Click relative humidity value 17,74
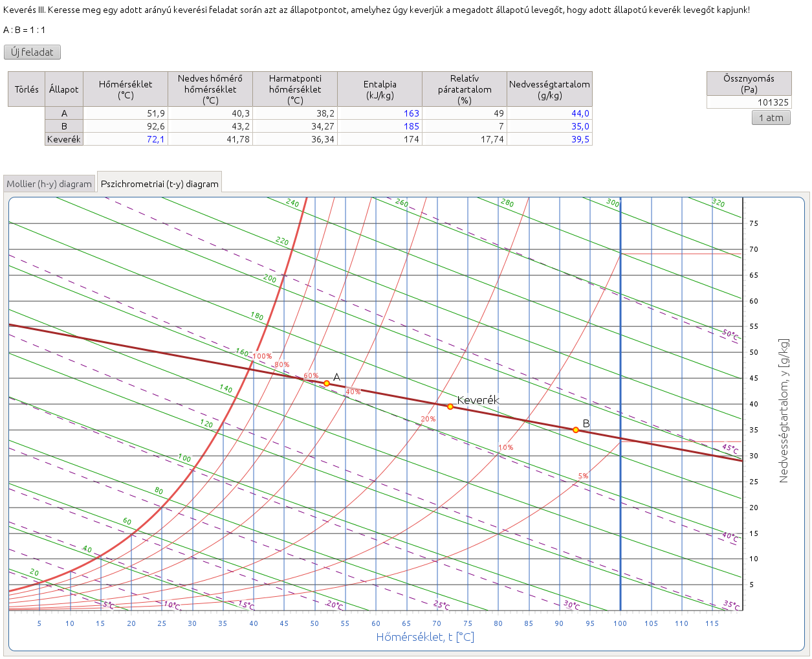This screenshot has height=659, width=812. tap(465, 139)
